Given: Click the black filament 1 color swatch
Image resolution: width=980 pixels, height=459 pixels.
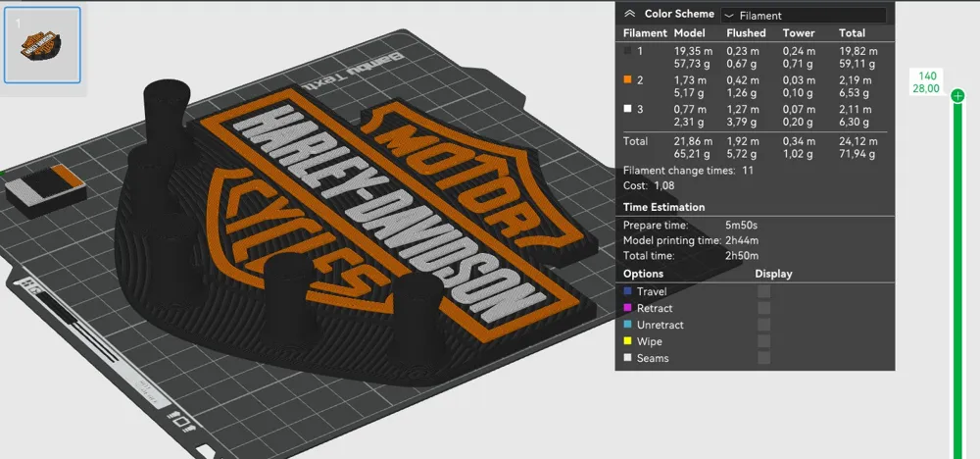Looking at the screenshot, I should coord(627,51).
